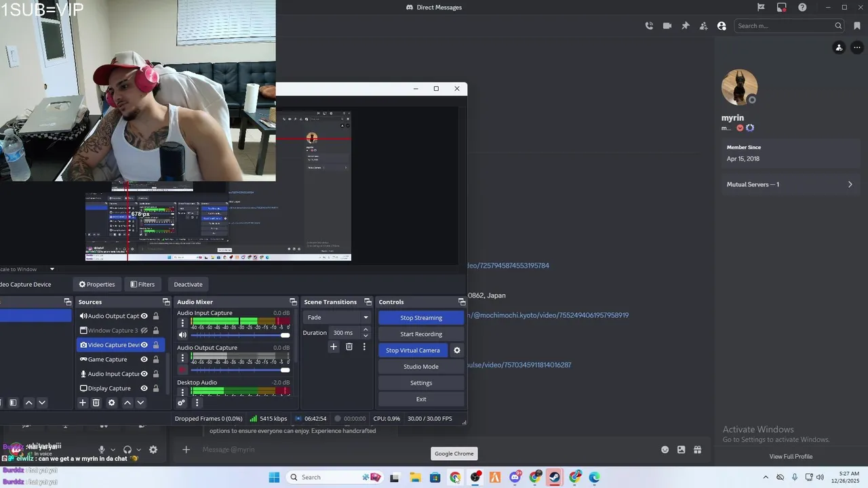Delete the OBS scene transition
868x488 pixels.
[349, 346]
